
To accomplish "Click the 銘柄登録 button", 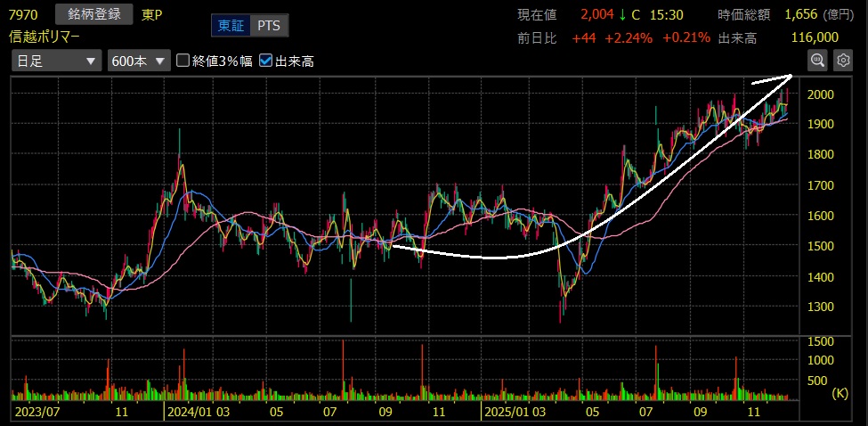I will [x=94, y=15].
